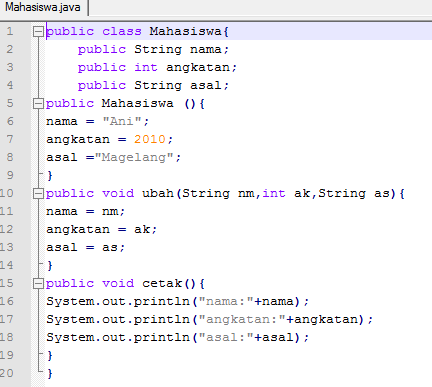Viewport: 432px width, 387px height.
Task: Click the 'ubah' method name
Action: 158,194
